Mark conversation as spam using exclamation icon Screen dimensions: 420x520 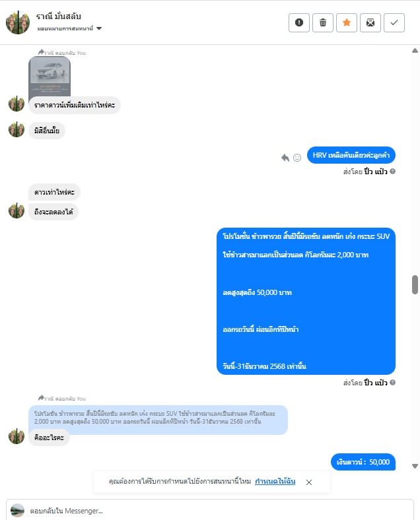tap(299, 22)
